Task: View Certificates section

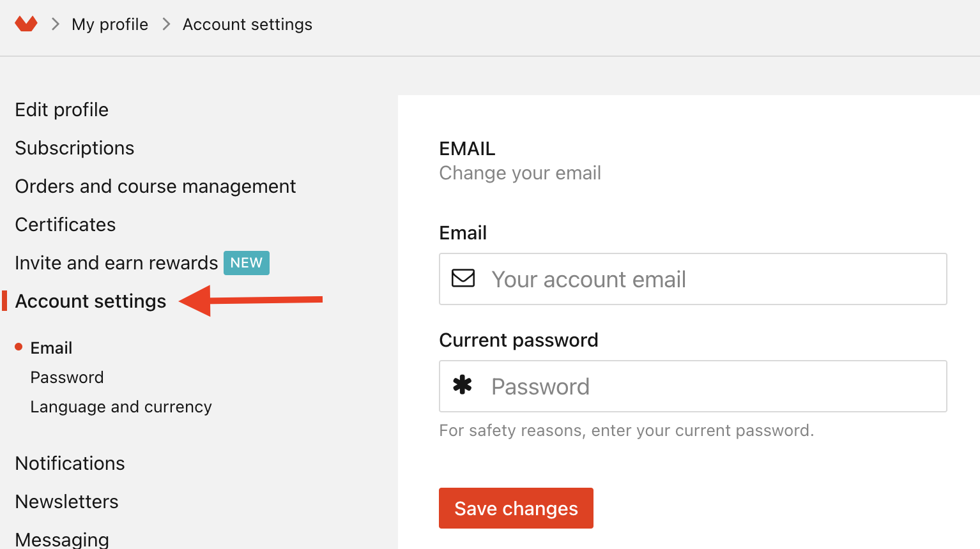Action: (65, 225)
